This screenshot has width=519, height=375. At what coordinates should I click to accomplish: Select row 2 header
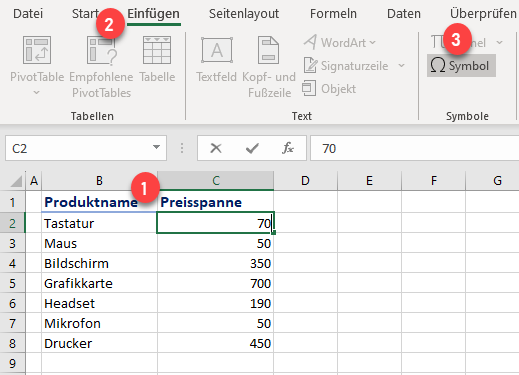[12, 223]
